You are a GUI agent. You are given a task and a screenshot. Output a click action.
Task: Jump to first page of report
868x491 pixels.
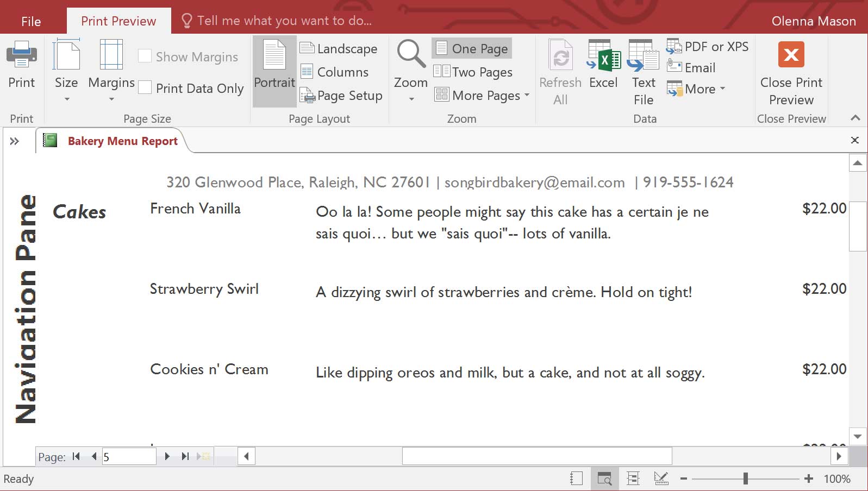pos(77,457)
